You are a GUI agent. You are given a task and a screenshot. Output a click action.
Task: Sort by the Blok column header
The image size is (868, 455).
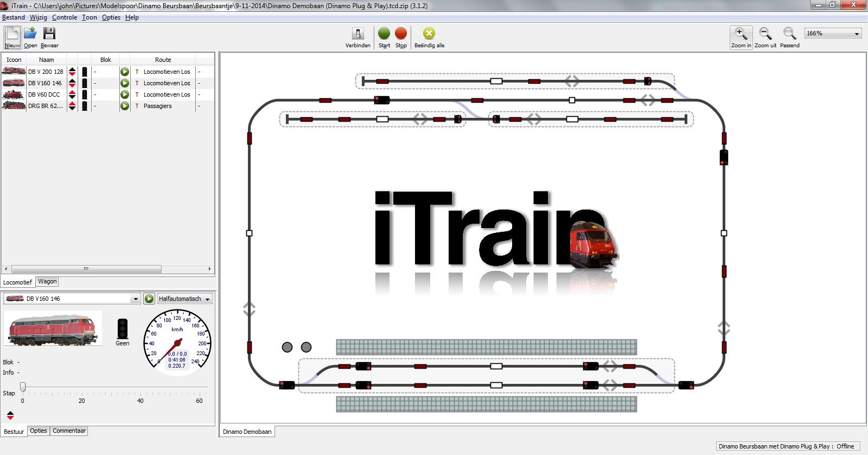pos(105,60)
